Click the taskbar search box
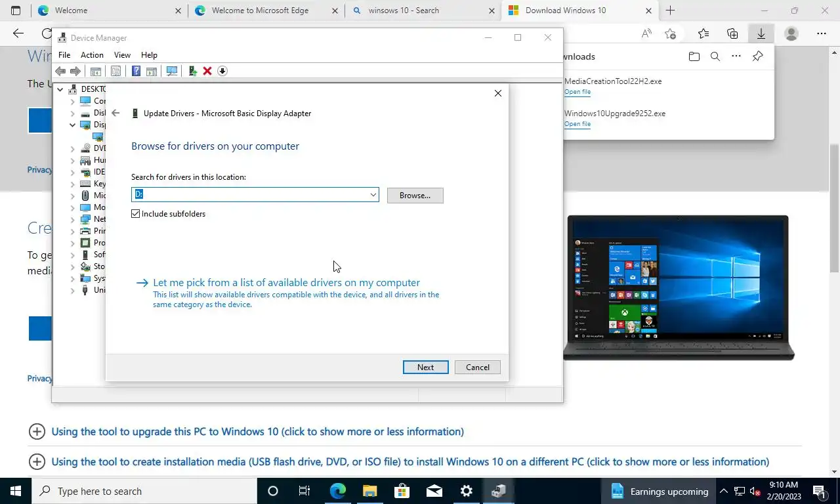The height and width of the screenshot is (504, 840). pos(144,491)
